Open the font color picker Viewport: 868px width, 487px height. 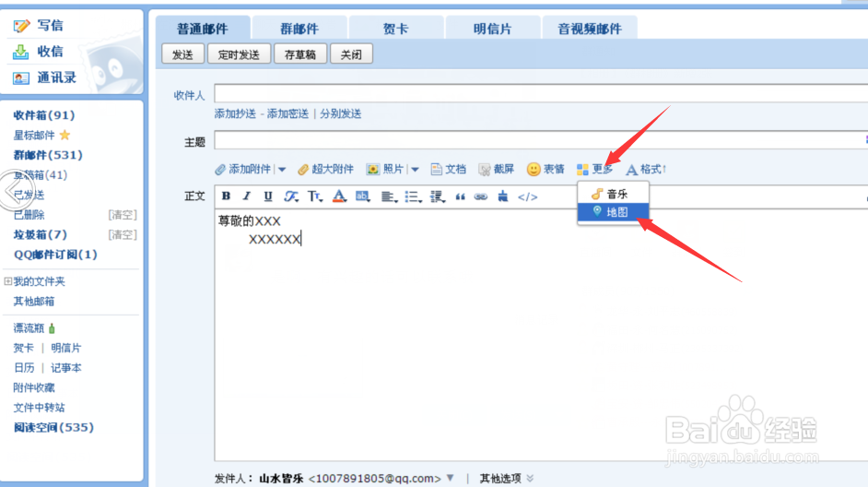click(339, 196)
